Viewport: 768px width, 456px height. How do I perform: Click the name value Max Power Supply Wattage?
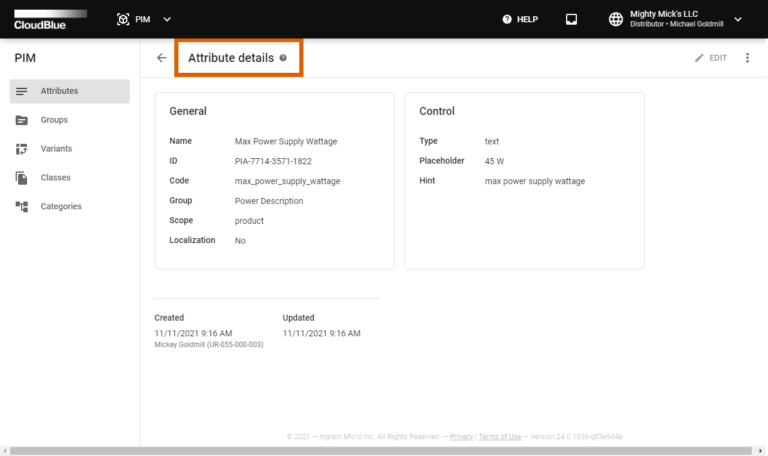[x=286, y=141]
